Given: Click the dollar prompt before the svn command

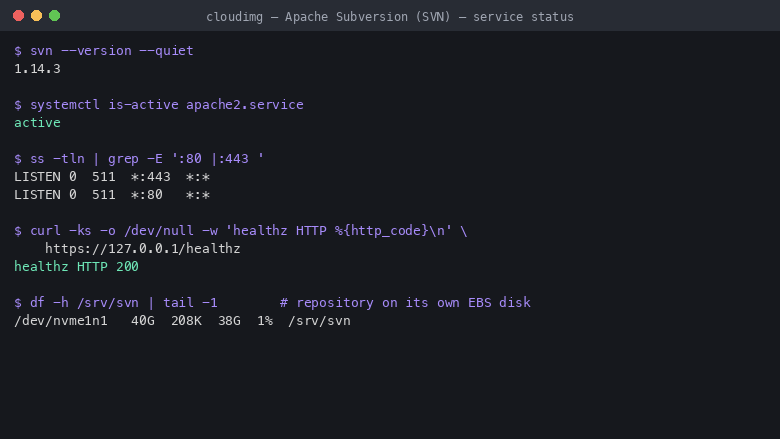Looking at the screenshot, I should [18, 51].
